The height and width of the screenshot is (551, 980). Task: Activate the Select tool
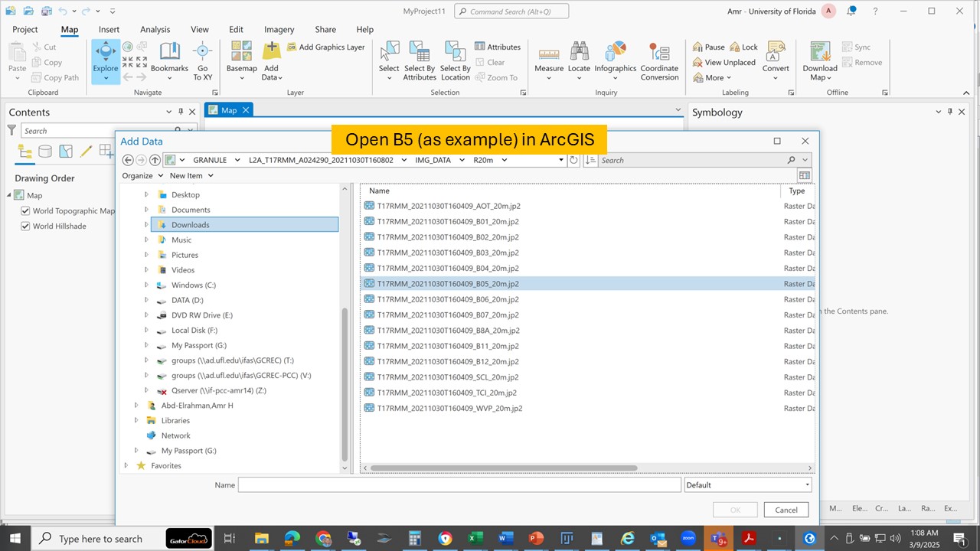coord(389,60)
